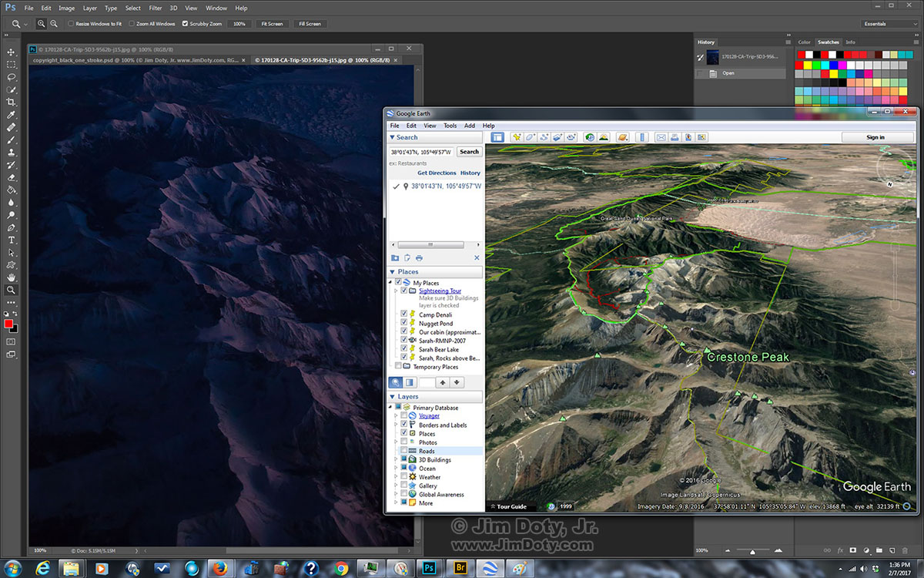Image resolution: width=924 pixels, height=578 pixels.
Task: Open Chrome from the Windows taskbar
Action: click(342, 568)
